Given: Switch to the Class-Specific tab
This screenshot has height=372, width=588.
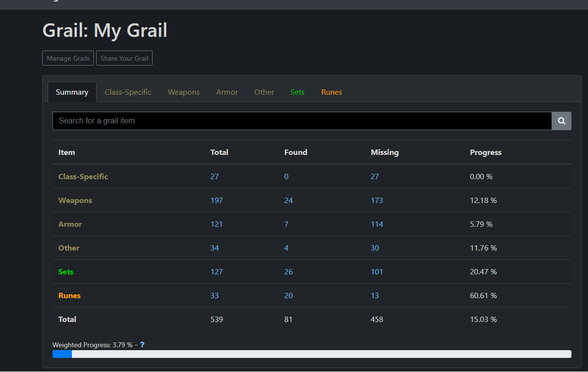Looking at the screenshot, I should [x=128, y=92].
